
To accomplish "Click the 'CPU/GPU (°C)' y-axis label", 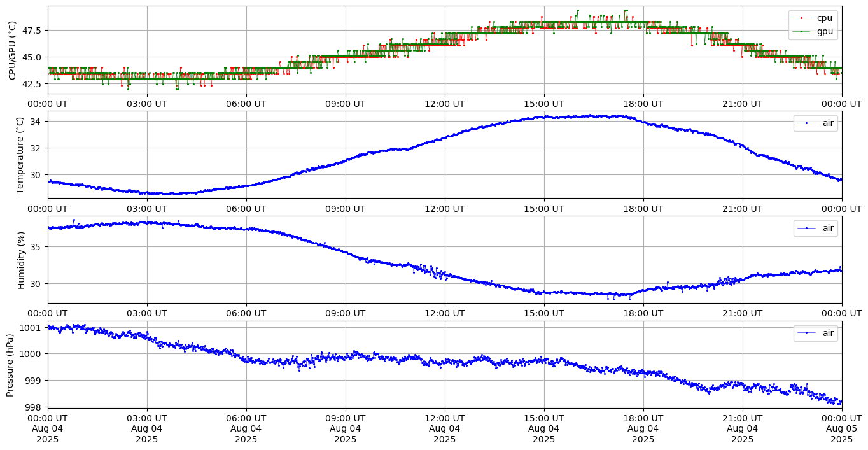I will click(12, 50).
